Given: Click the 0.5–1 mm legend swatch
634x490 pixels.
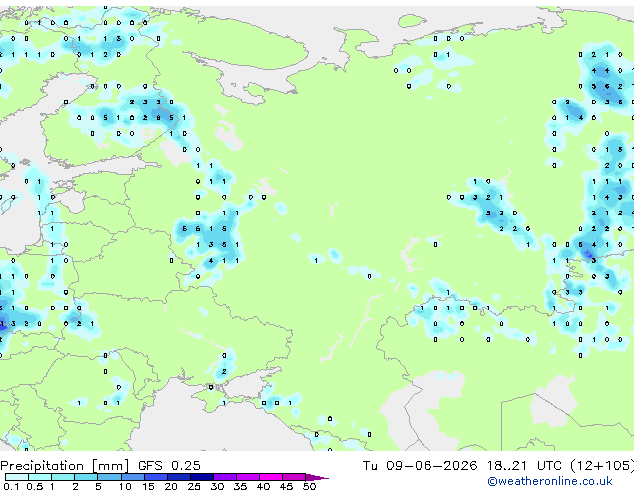Looking at the screenshot, I should tap(40, 477).
